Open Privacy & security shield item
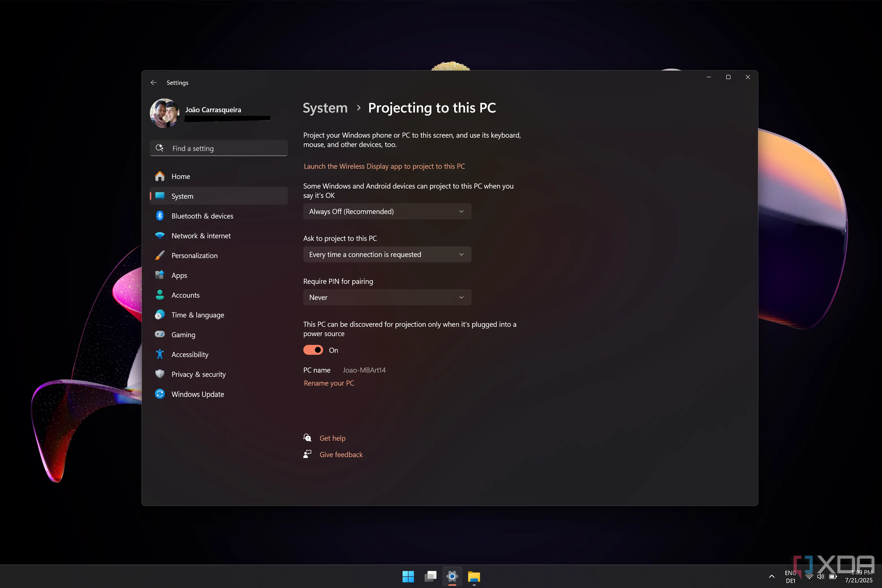 click(x=198, y=374)
